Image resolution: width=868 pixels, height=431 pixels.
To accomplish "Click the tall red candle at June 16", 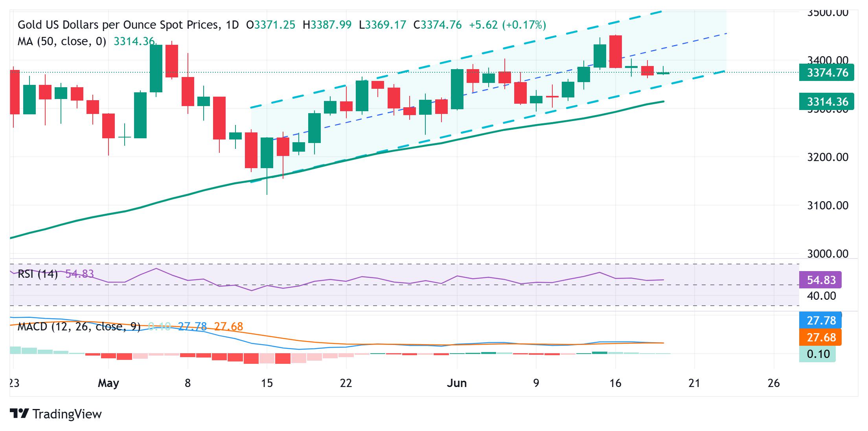I will pos(616,51).
